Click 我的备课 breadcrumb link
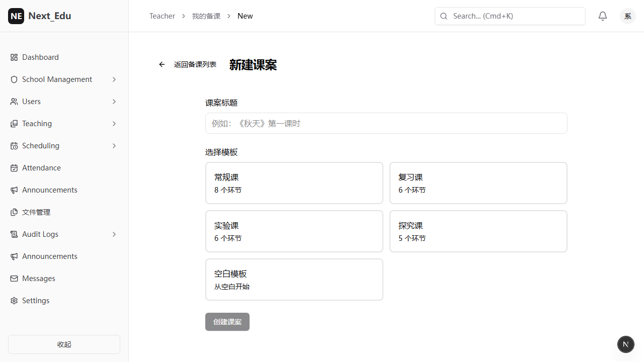The width and height of the screenshot is (644, 362). pyautogui.click(x=206, y=16)
